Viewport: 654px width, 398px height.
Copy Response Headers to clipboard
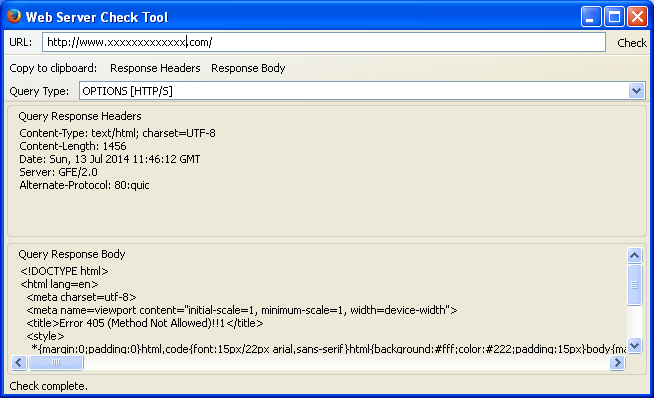click(155, 68)
